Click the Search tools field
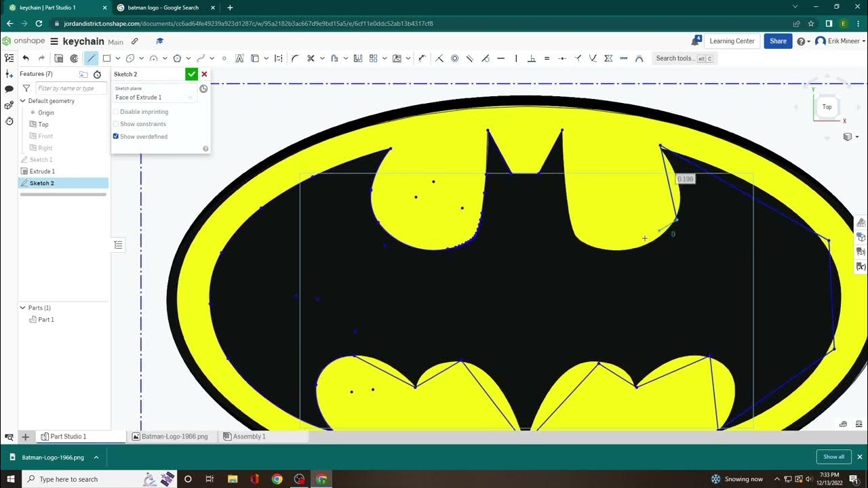Image resolution: width=868 pixels, height=488 pixels. [x=684, y=58]
